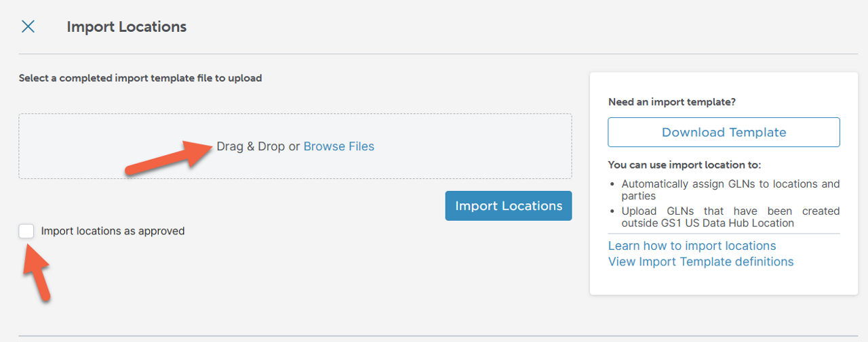Click 'You can use import location to:' text
Screen dimensions: 868x342
684,165
